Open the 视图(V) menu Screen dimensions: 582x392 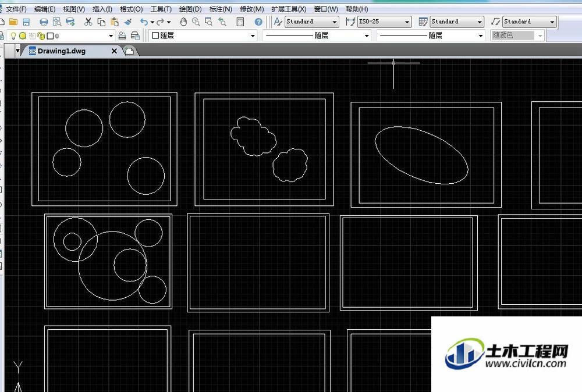click(74, 9)
